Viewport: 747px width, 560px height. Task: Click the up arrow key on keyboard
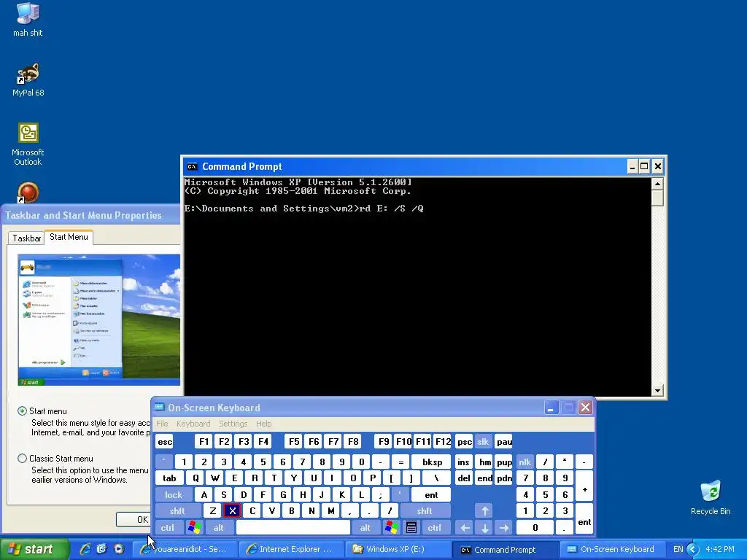(484, 511)
